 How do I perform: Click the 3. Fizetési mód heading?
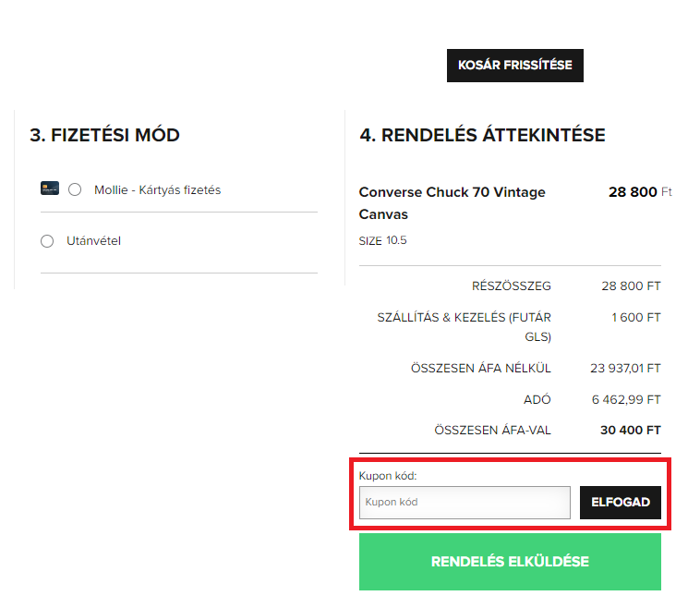click(105, 135)
